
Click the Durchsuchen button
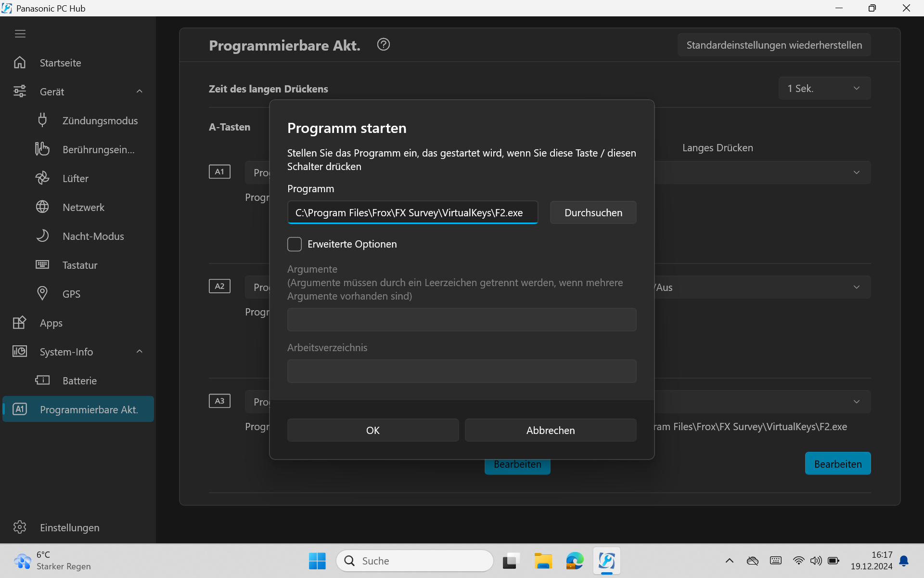(593, 212)
